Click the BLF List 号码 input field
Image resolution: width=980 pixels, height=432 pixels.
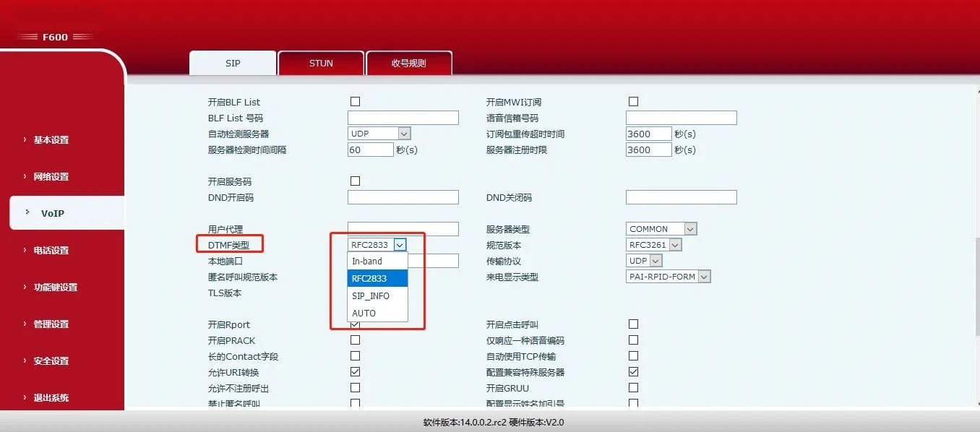(x=403, y=117)
